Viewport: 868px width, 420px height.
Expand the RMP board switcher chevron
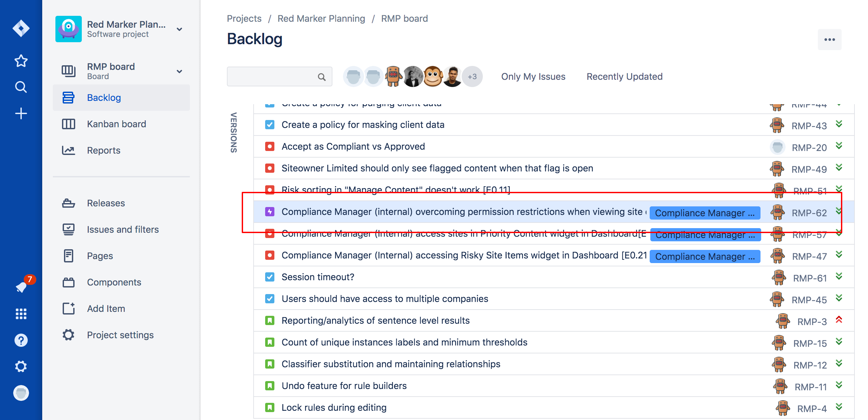point(180,72)
